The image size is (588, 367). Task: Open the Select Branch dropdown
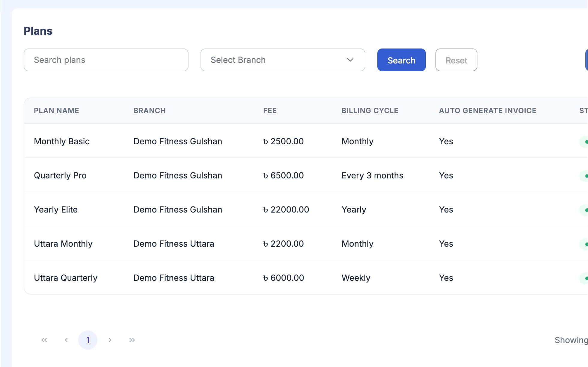coord(283,60)
